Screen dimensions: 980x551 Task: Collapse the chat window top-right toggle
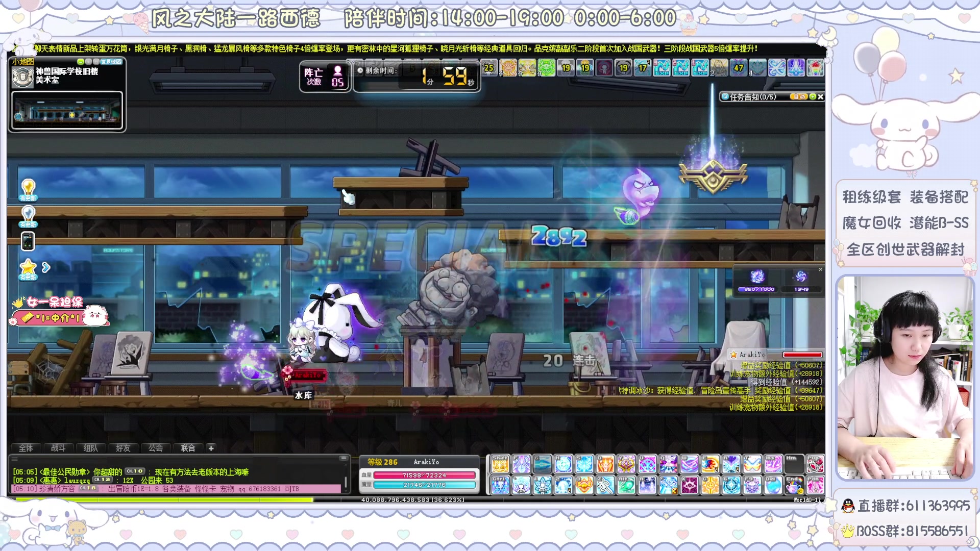pyautogui.click(x=344, y=458)
